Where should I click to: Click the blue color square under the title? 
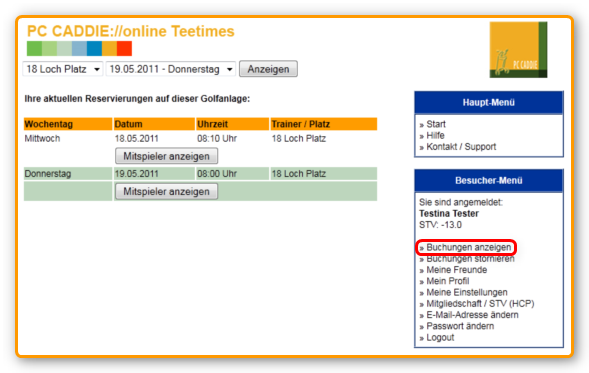coord(94,48)
